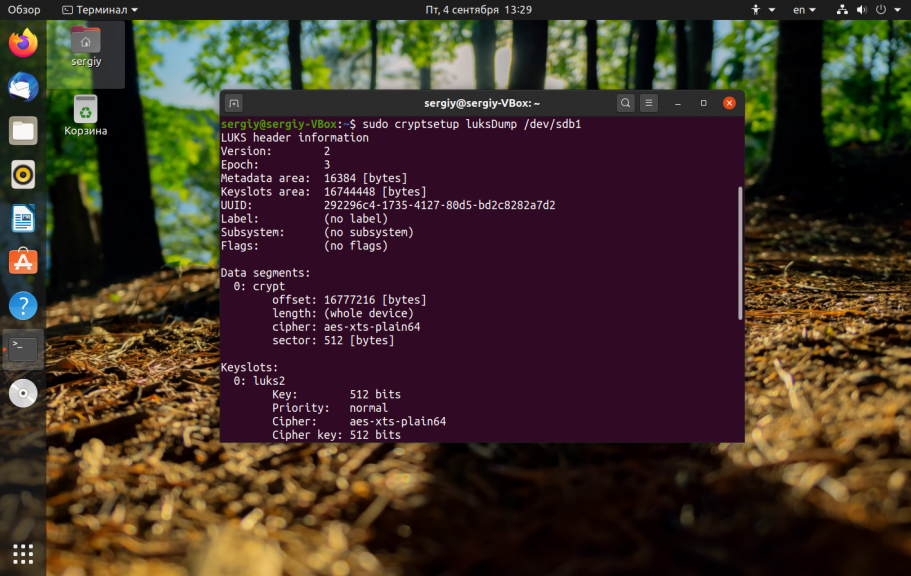Open the Files manager in dock

(23, 131)
